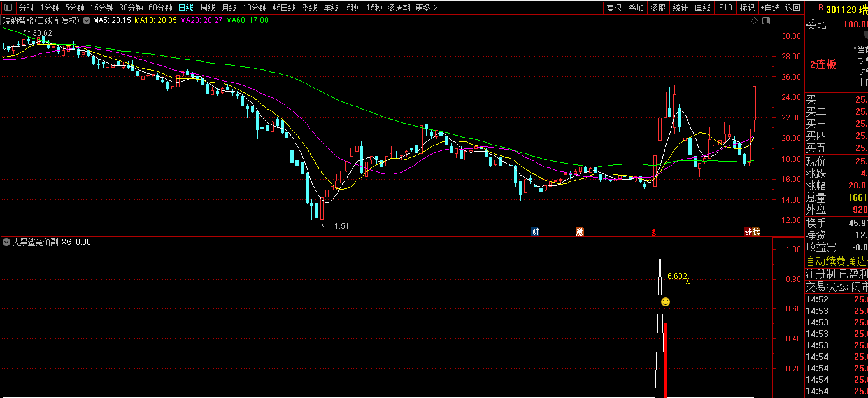Expand the 更多 periods menu
Viewport: 868px width, 398px height.
426,8
